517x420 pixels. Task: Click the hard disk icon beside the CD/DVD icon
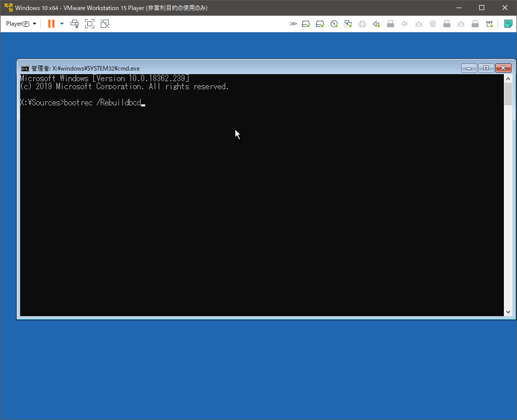tap(320, 24)
